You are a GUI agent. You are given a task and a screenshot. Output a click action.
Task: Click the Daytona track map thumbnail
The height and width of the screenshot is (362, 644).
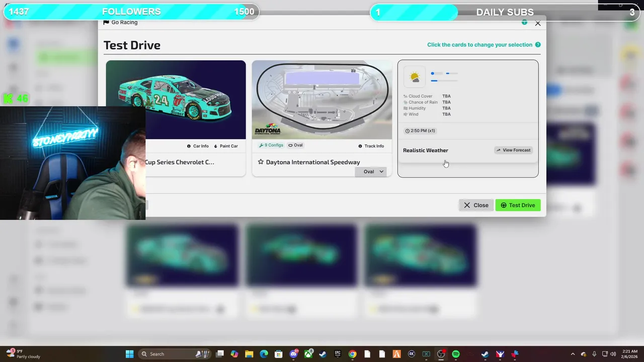[322, 100]
